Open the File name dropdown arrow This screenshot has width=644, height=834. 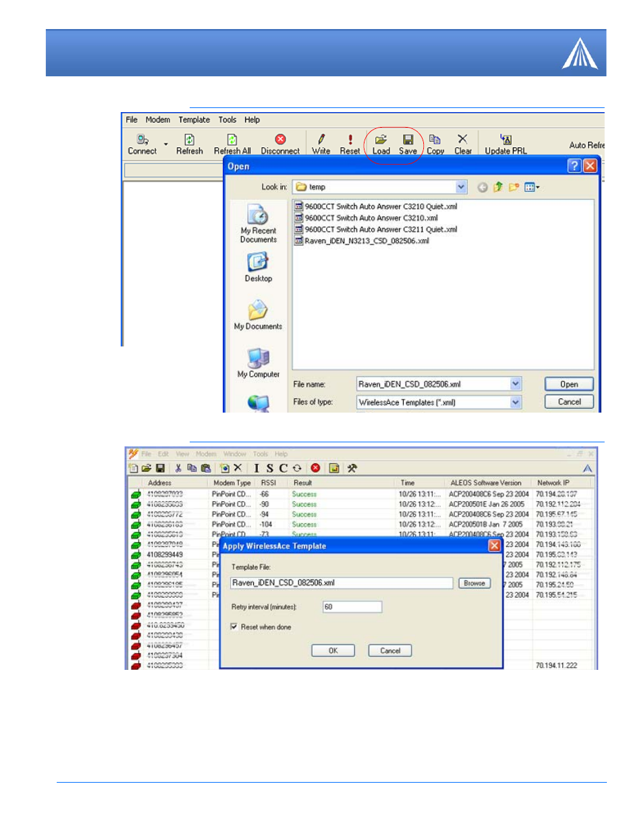(516, 384)
